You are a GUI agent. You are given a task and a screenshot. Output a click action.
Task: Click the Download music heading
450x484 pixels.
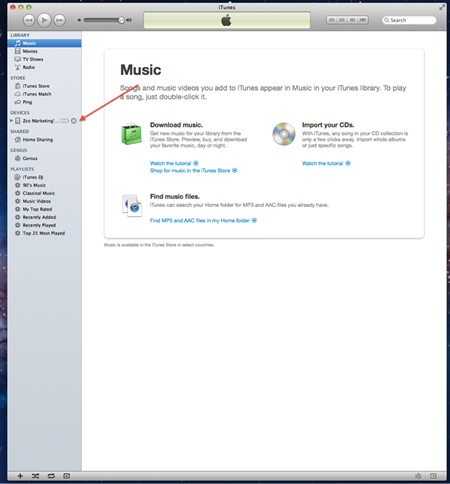tap(176, 125)
